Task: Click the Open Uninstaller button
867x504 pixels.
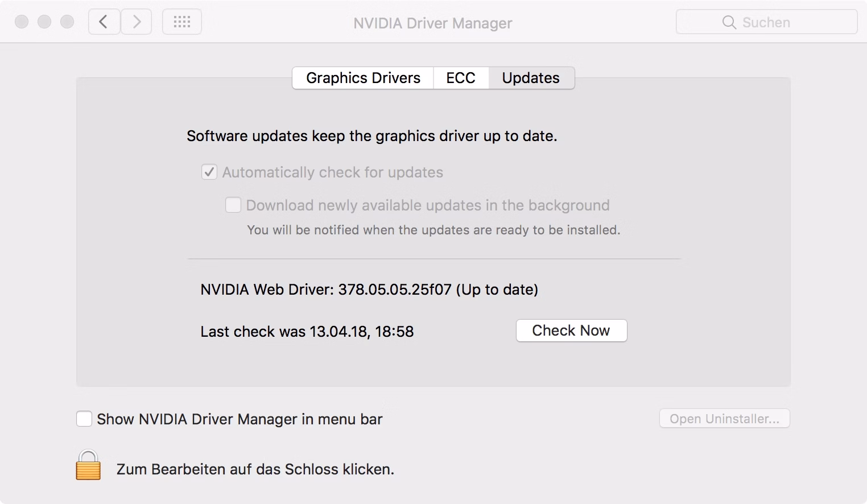Action: point(724,419)
